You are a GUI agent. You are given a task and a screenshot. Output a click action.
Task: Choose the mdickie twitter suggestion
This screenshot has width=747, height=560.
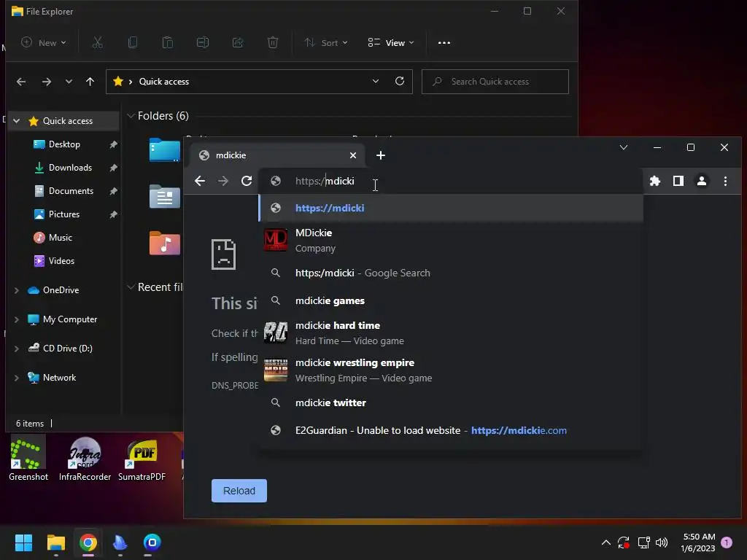click(x=451, y=402)
